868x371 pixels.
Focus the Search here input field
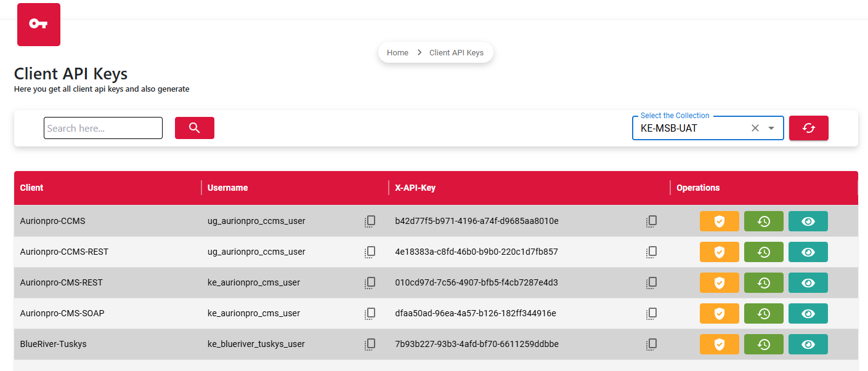[103, 128]
